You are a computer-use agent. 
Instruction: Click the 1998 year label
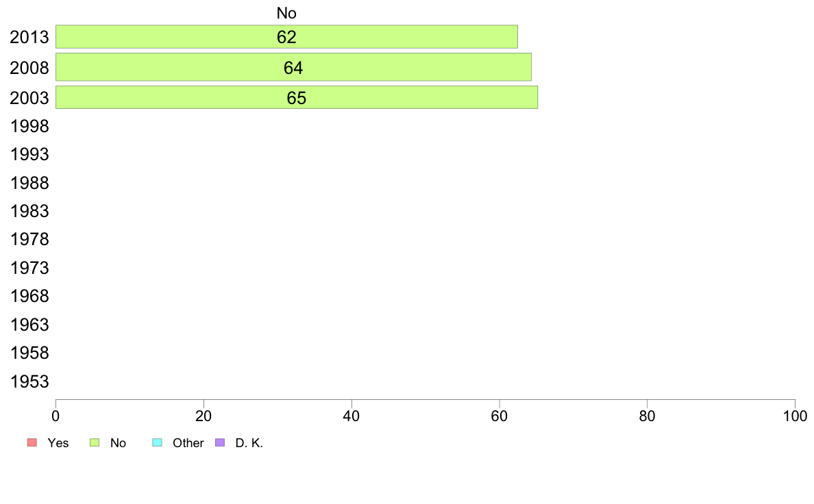[29, 126]
